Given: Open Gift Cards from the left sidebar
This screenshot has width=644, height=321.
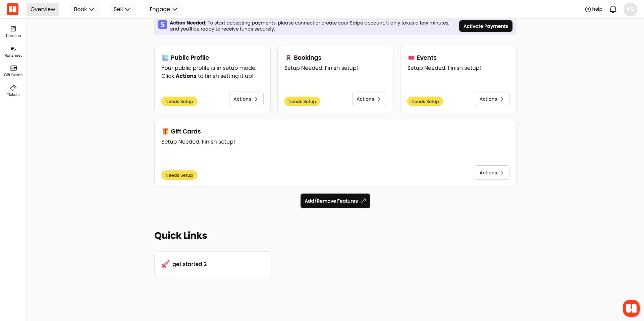Looking at the screenshot, I should (x=13, y=70).
